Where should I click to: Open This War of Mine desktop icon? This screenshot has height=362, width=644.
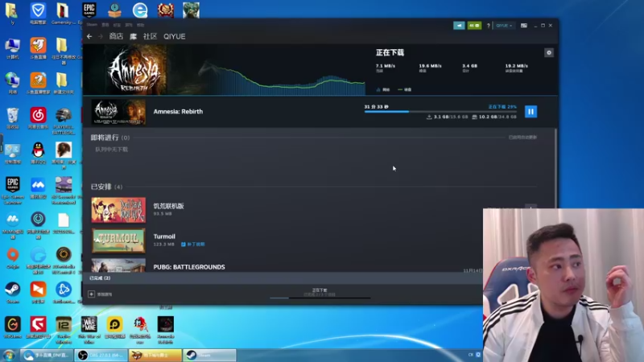point(89,330)
